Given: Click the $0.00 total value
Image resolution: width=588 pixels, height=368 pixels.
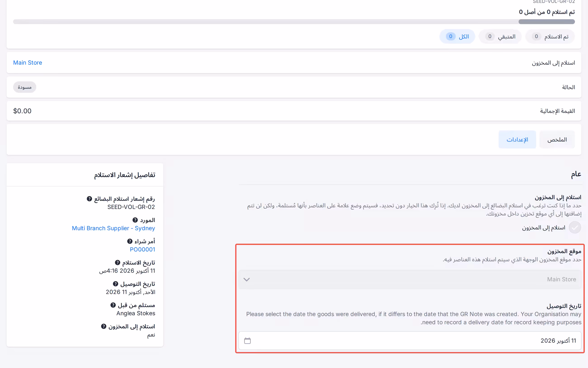Looking at the screenshot, I should (x=22, y=111).
